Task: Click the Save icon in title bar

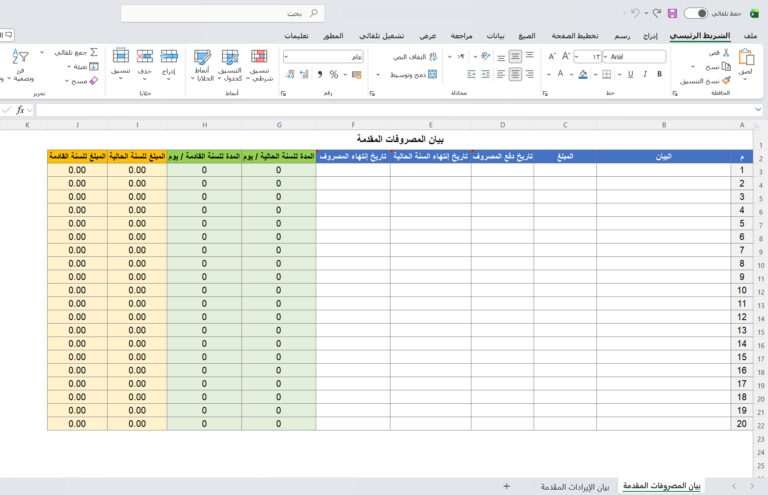Action: pyautogui.click(x=672, y=13)
